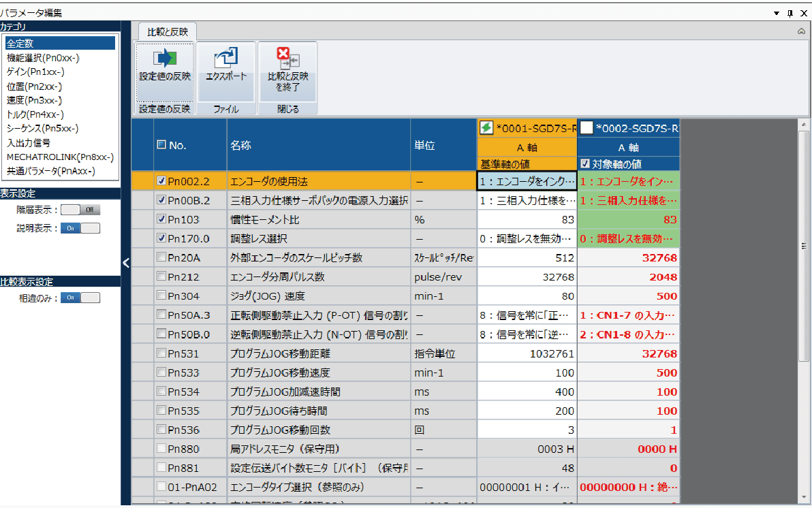Select ゲイン(Pn1xx-) in the category list

(x=35, y=72)
